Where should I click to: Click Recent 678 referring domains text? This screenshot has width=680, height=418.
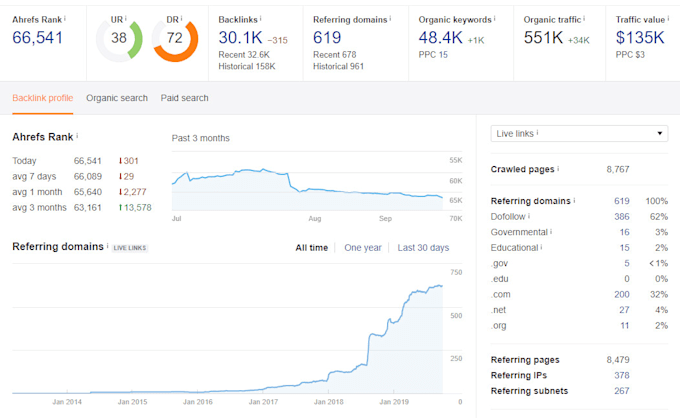(335, 55)
